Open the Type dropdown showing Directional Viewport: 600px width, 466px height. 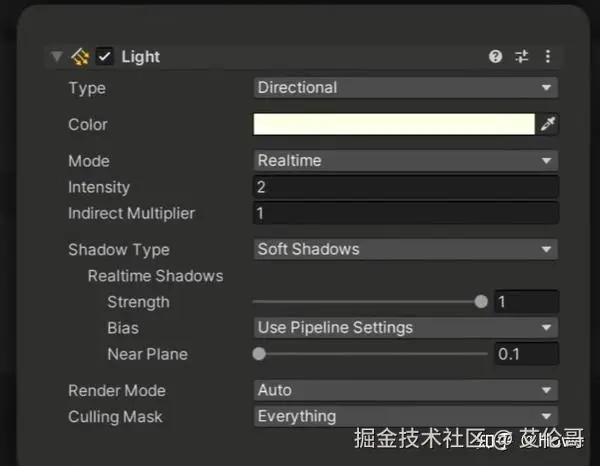click(x=405, y=88)
